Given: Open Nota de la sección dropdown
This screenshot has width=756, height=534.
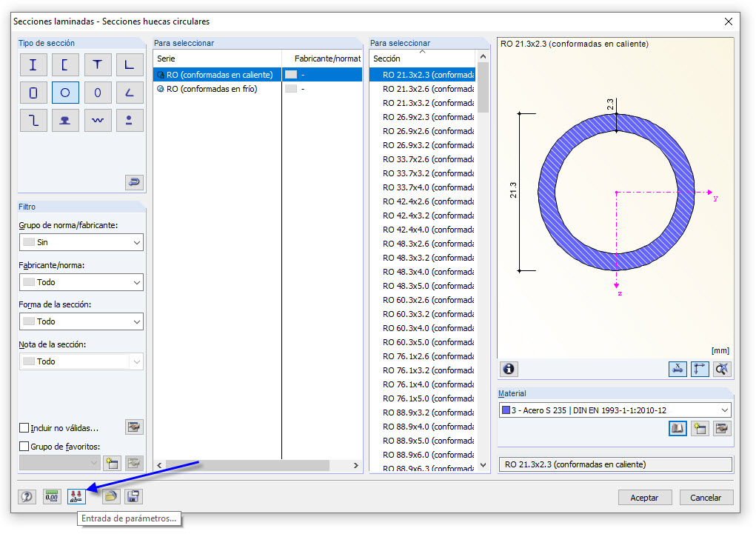Looking at the screenshot, I should click(81, 361).
